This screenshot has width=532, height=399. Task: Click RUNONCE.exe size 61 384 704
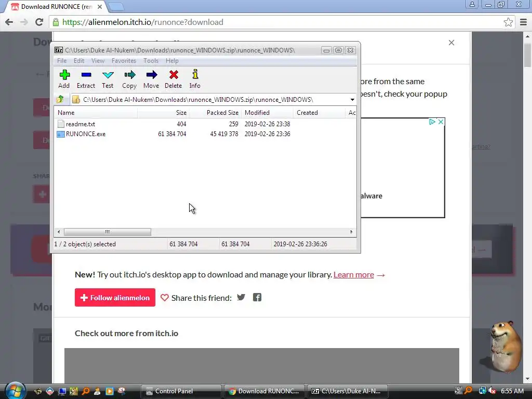(x=172, y=134)
